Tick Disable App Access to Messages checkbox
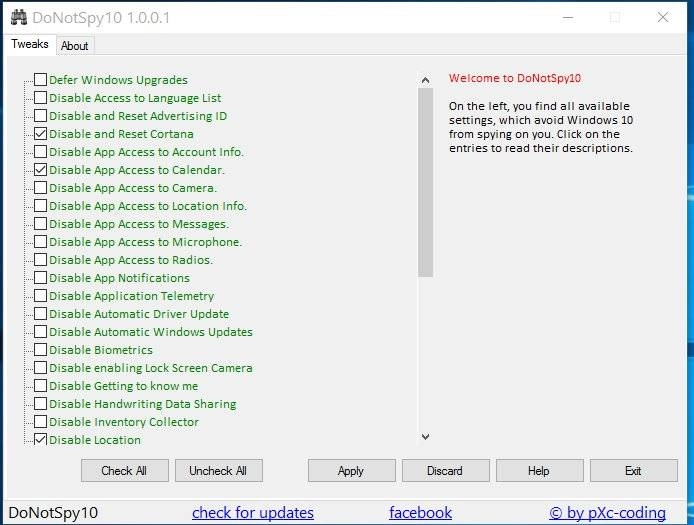 pos(40,224)
